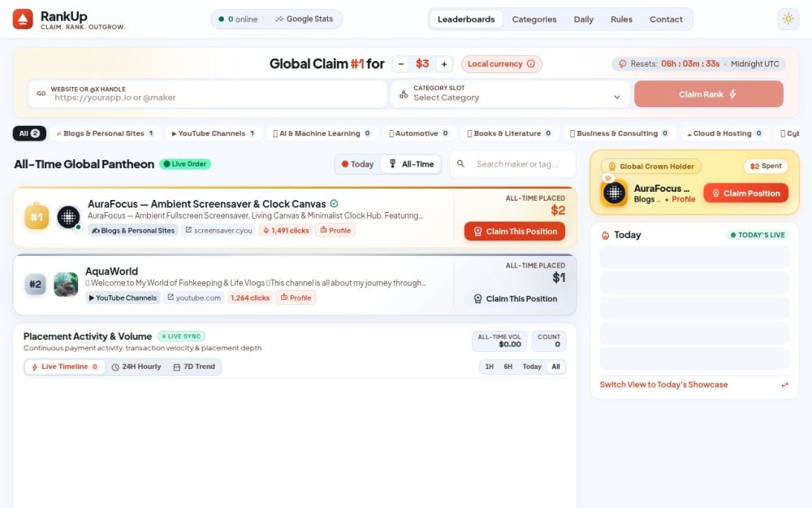Click the Live Order badge

[185, 164]
